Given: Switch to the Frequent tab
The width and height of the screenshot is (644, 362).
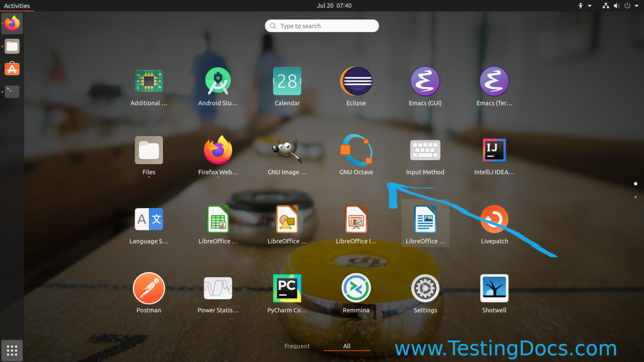Looking at the screenshot, I should pyautogui.click(x=297, y=346).
